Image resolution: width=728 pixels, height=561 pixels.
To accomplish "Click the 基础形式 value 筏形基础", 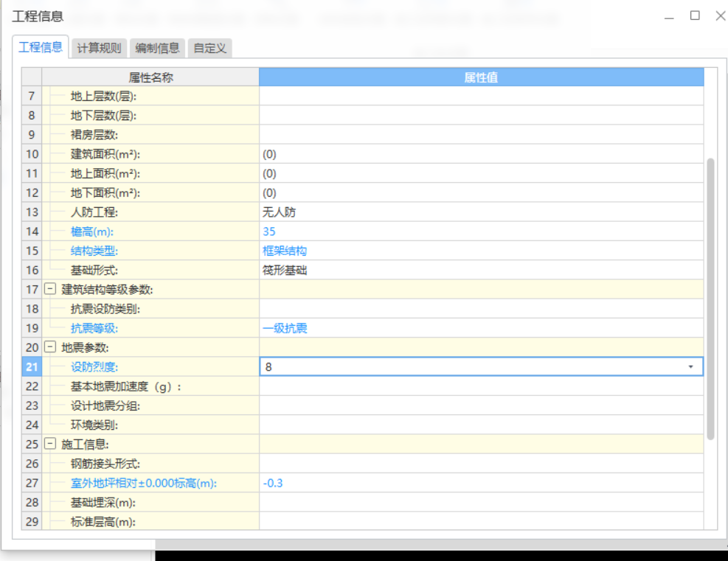I will 285,271.
